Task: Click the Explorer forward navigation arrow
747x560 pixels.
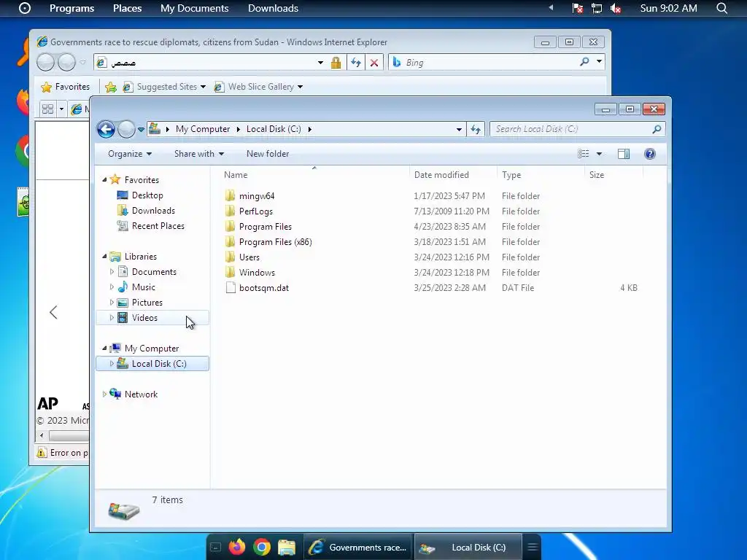Action: (x=126, y=129)
